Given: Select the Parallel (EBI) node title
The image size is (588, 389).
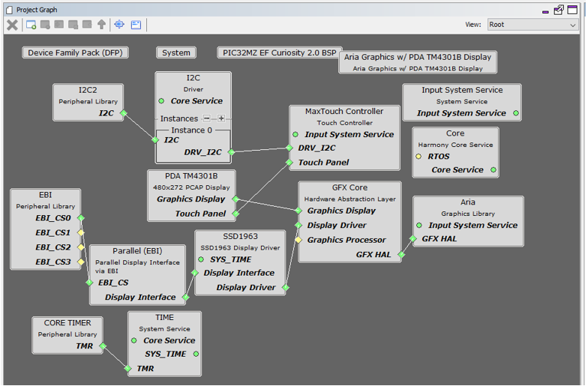Looking at the screenshot, I should [138, 251].
